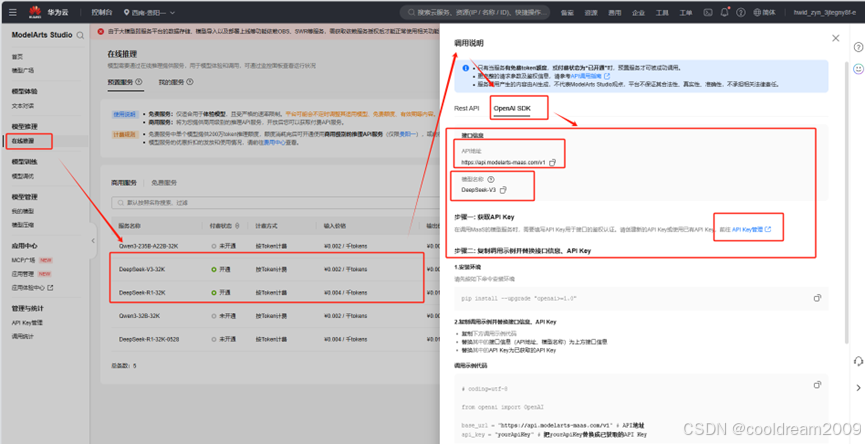Open the hwid_zym account menu

[825, 12]
